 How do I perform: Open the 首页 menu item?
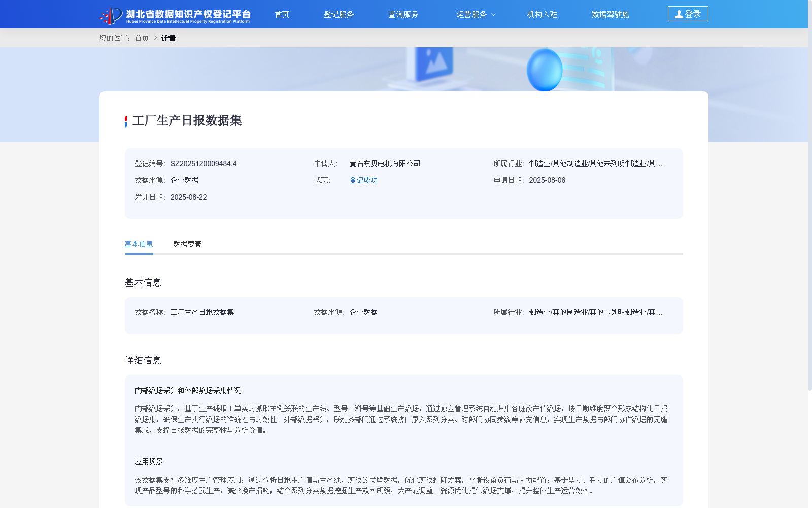282,14
